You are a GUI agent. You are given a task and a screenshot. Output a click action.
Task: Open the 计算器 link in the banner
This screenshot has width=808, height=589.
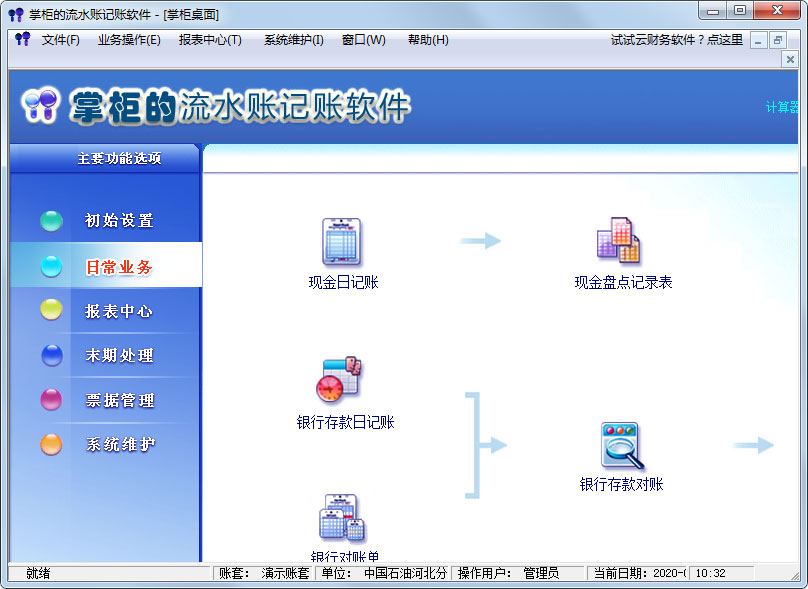tap(782, 107)
